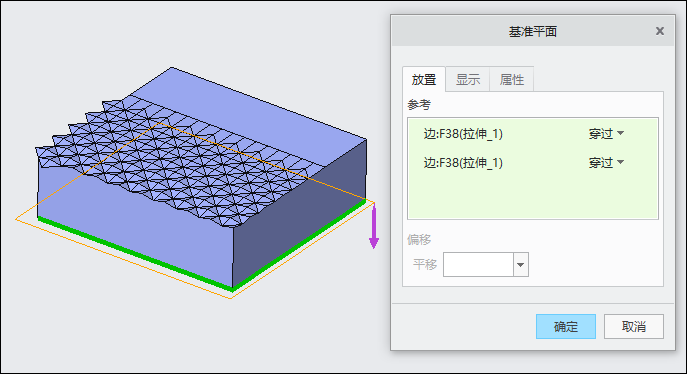The image size is (687, 374).
Task: Switch to the 放置 tab
Action: click(424, 80)
